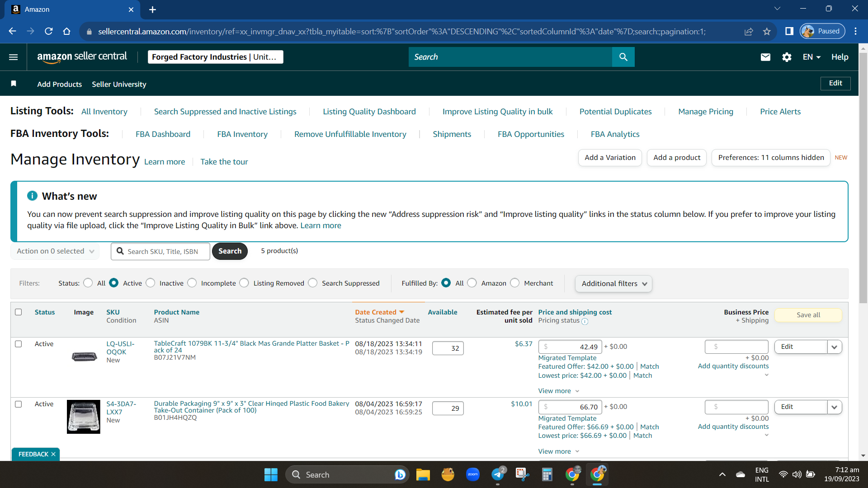Edit the available quantity field showing 32
The image size is (868, 488).
pyautogui.click(x=448, y=348)
